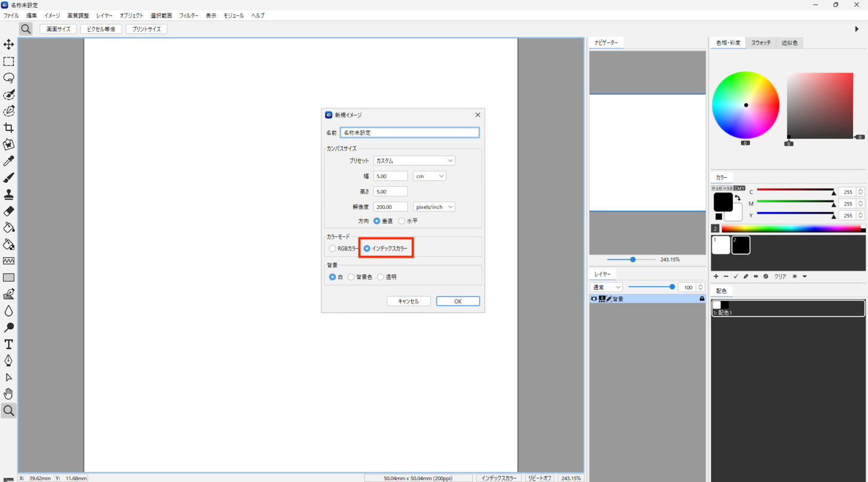Toggle visibility eye of 背景 layer

[x=594, y=299]
